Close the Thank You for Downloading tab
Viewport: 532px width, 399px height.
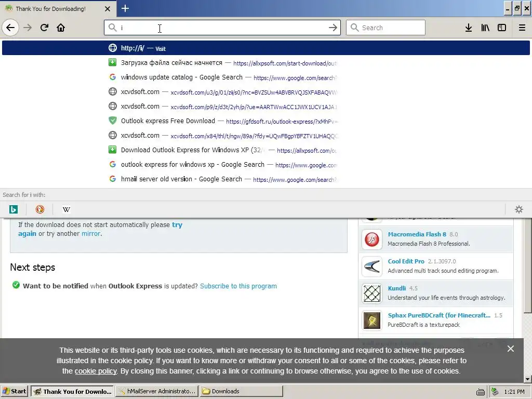click(x=108, y=9)
